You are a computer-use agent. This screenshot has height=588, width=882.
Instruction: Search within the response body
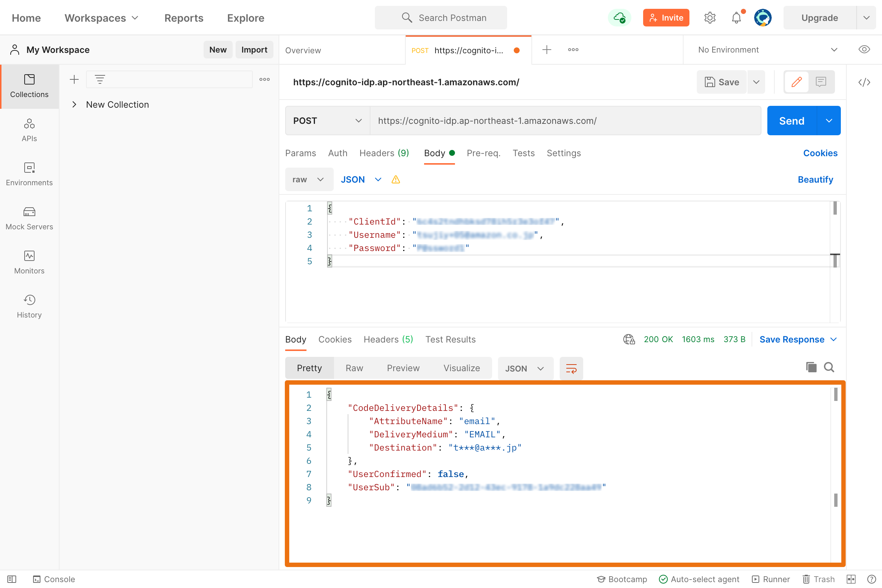[829, 367]
